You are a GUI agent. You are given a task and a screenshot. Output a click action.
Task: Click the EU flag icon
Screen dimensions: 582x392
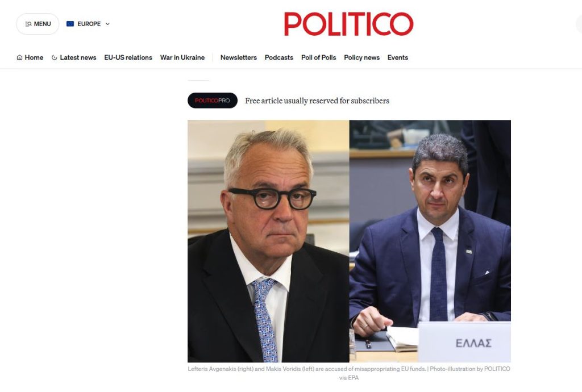(70, 24)
